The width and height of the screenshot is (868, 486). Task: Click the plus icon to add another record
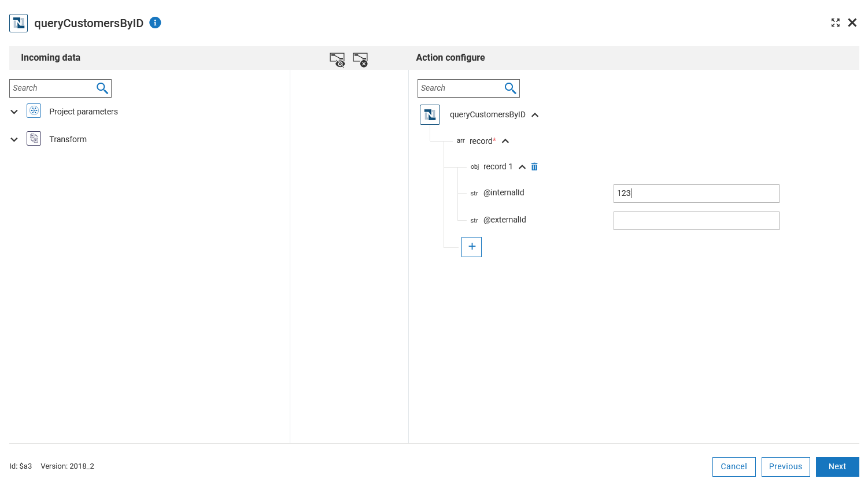pos(471,247)
